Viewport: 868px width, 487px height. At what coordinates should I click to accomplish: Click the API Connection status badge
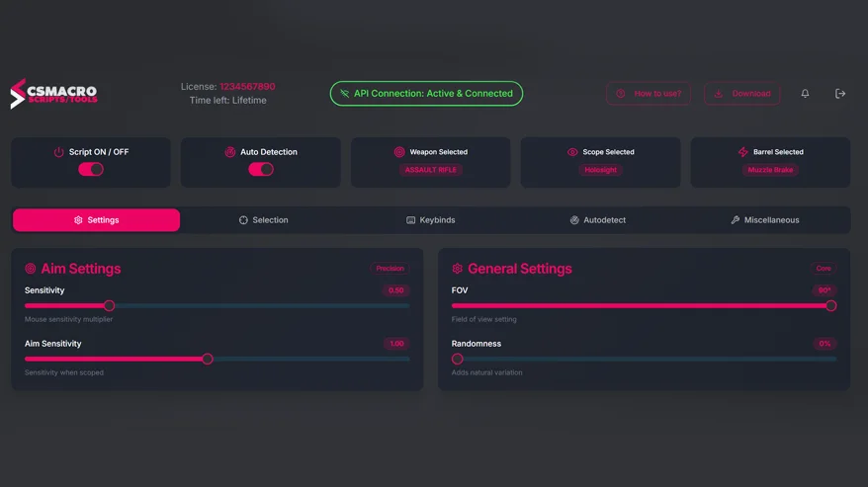coord(426,94)
